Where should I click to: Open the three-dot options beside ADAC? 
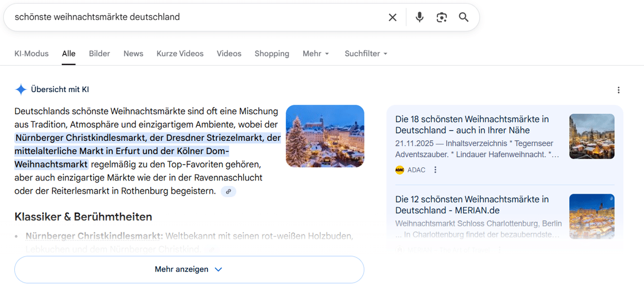[x=436, y=170]
